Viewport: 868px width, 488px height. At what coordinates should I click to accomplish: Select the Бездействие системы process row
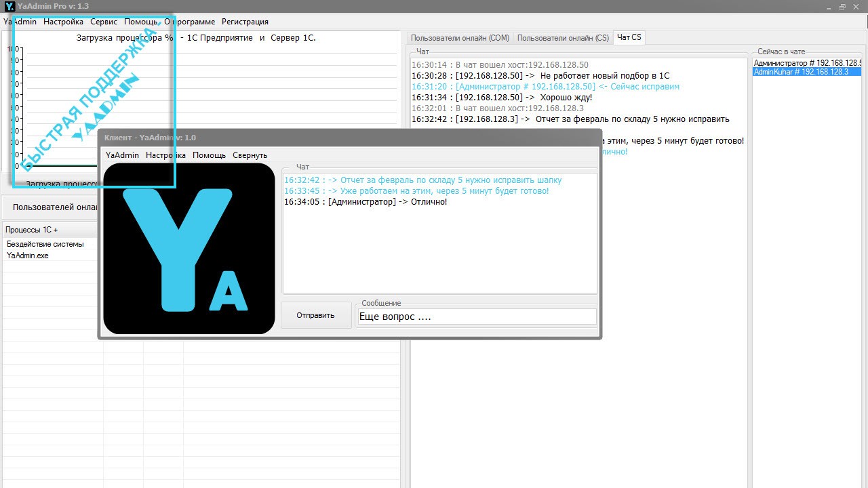(x=45, y=244)
